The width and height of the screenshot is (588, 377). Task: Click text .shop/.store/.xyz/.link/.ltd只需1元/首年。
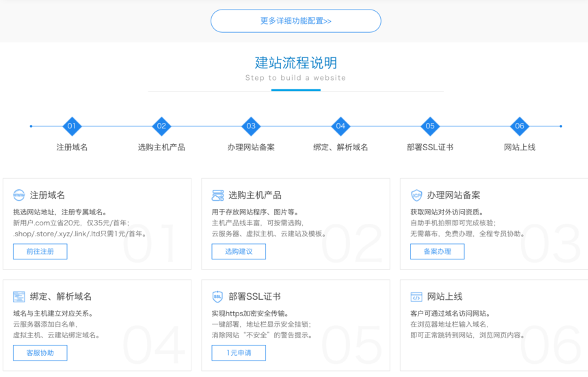click(80, 234)
